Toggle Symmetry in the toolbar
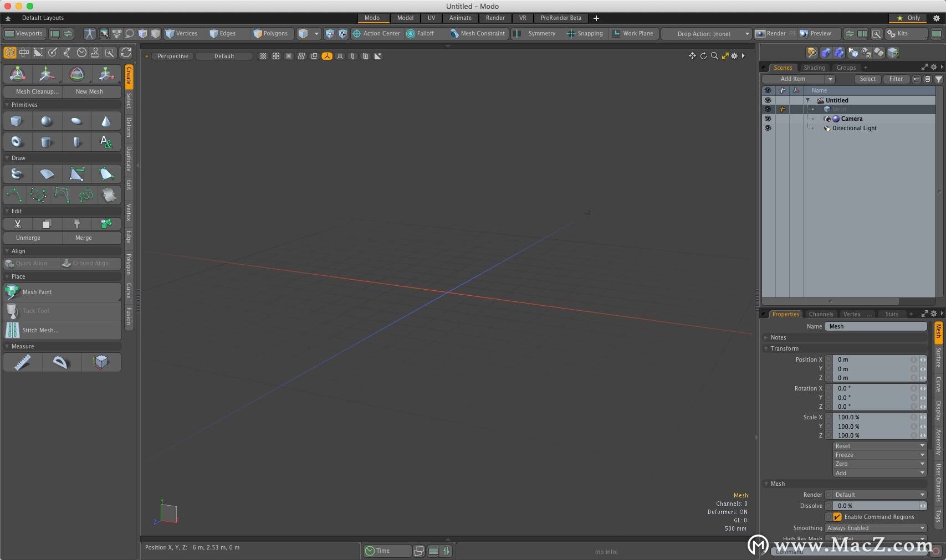946x560 pixels. 535,33
